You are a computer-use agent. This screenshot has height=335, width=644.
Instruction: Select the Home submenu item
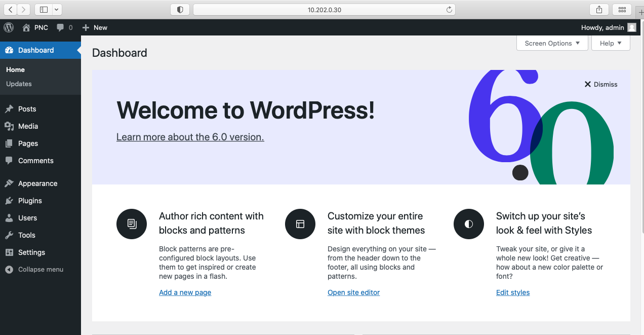[15, 70]
